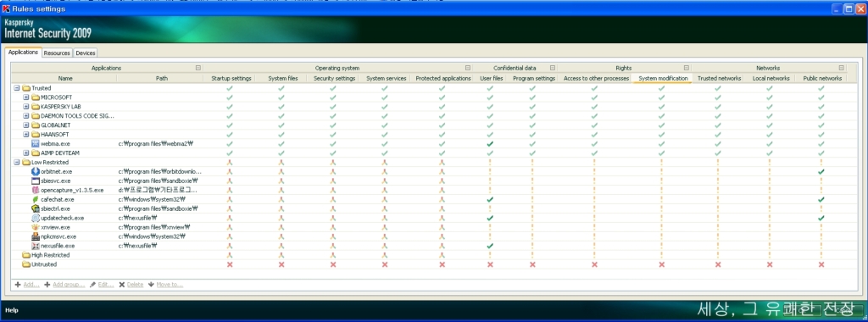Select the webma.exe application icon

tap(36, 144)
